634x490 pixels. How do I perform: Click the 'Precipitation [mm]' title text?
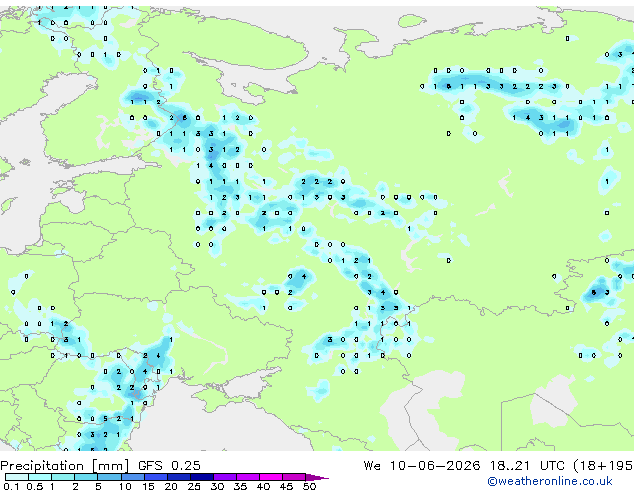pos(65,466)
